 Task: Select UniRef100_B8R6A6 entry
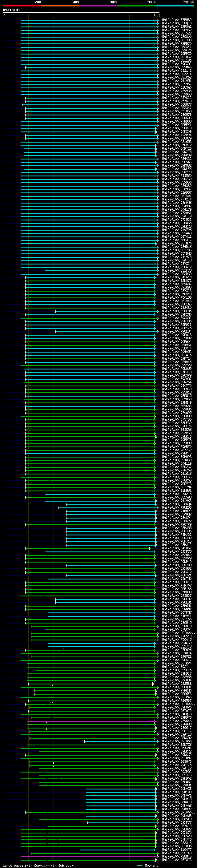pos(177,118)
